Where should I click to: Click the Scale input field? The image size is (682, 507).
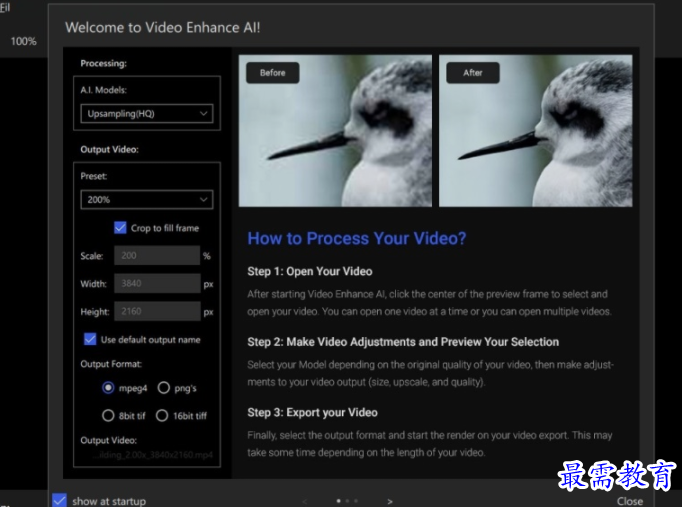(x=157, y=256)
